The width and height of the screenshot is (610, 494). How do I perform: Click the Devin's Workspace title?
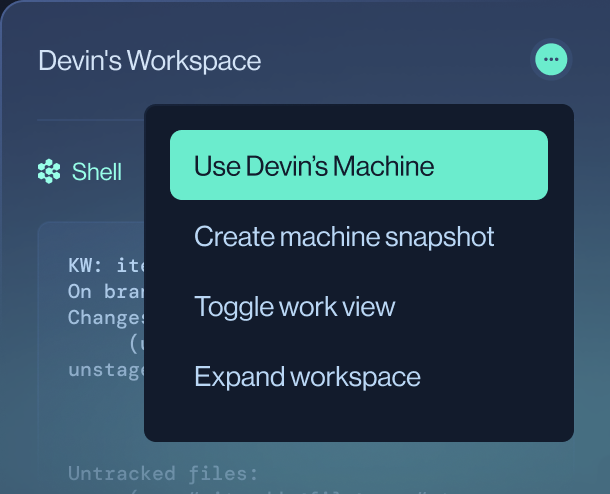click(149, 60)
